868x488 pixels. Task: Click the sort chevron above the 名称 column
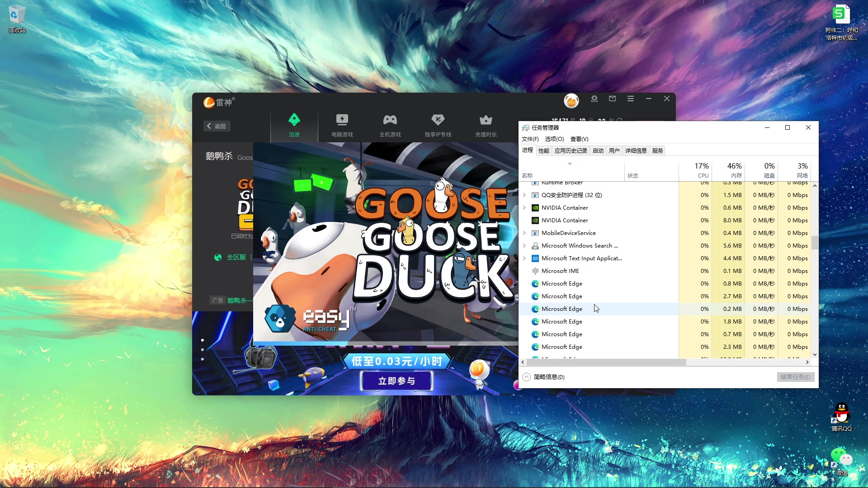[570, 164]
